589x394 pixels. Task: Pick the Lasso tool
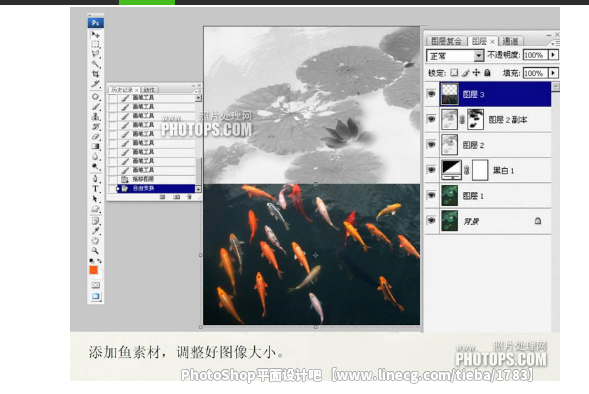(95, 54)
